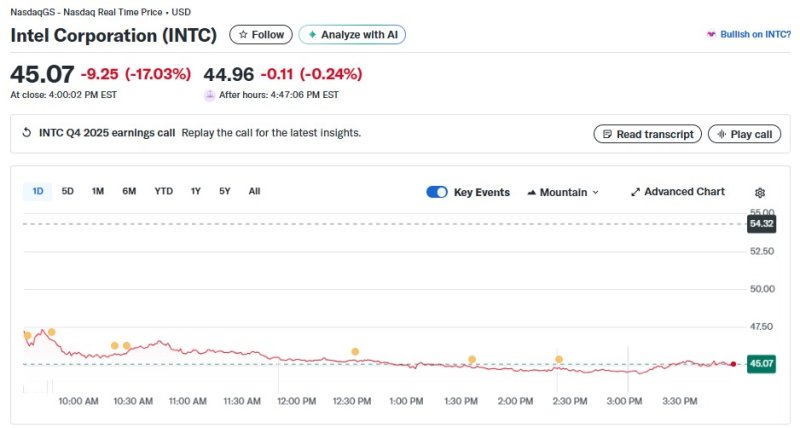Image resolution: width=800 pixels, height=428 pixels.
Task: Click Bullish on INTC heart link
Action: (x=748, y=35)
